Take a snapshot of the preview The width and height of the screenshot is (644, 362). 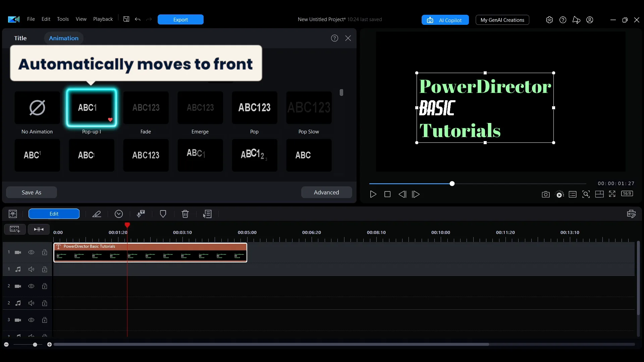click(x=546, y=194)
